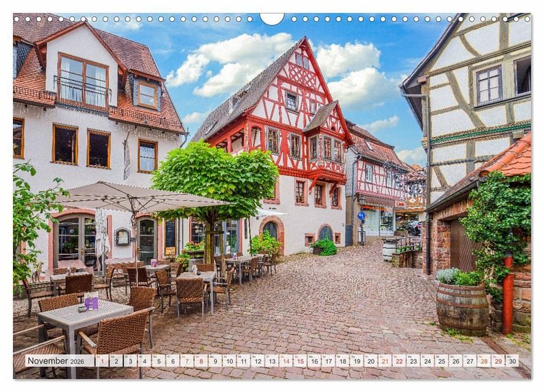The image size is (544, 392).
Task: Select date 18 in the calendar strip
Action: tap(343, 361)
